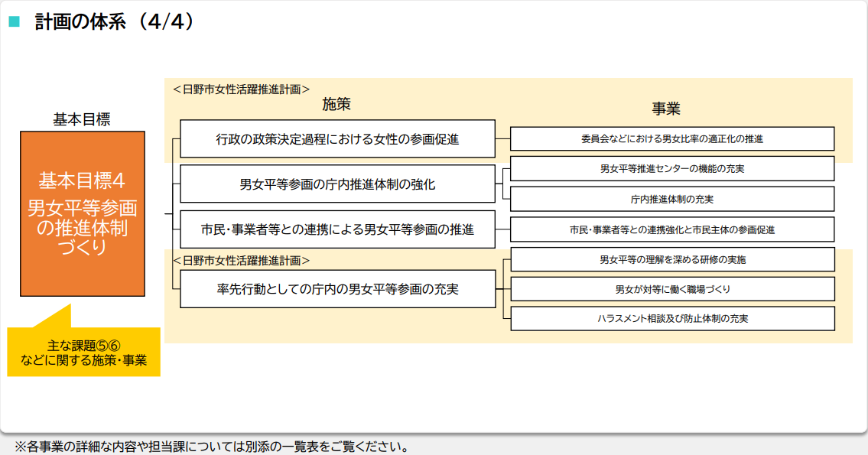868x455 pixels.
Task: Click the teal square bullet beside the title
Action: (13, 22)
